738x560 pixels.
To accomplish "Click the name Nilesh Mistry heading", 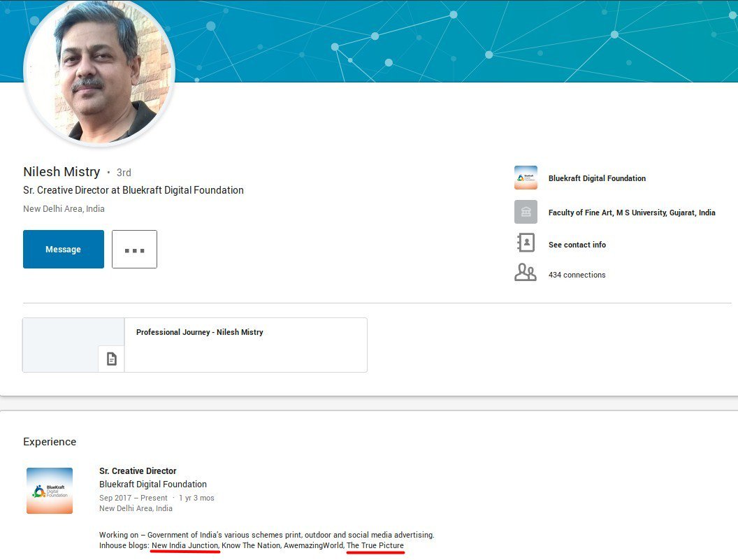I will [x=61, y=172].
